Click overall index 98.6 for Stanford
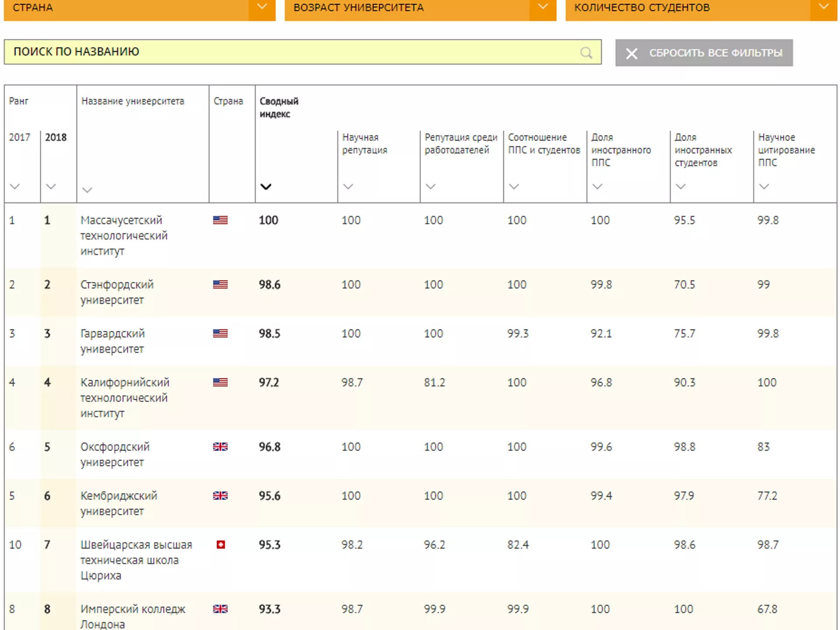 [x=269, y=285]
